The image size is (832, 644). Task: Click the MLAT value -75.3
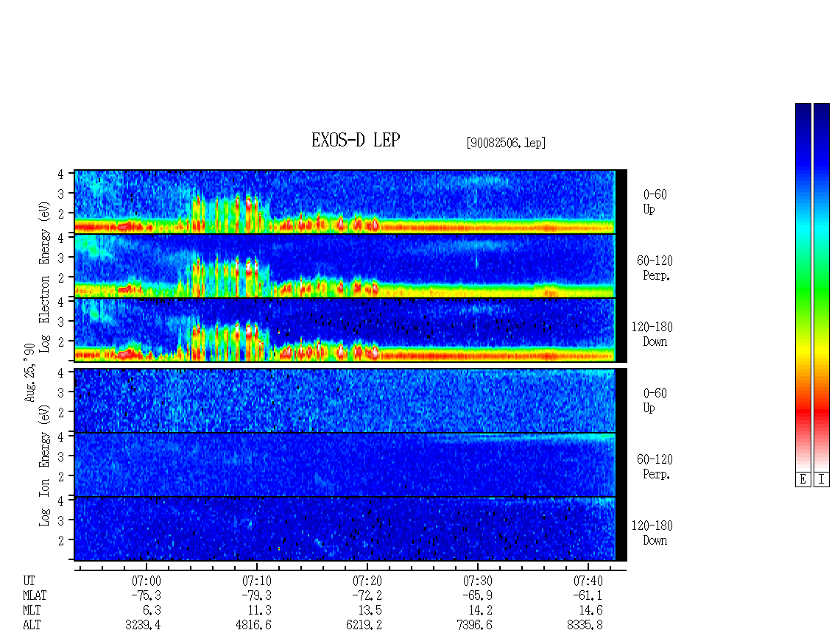tap(146, 595)
